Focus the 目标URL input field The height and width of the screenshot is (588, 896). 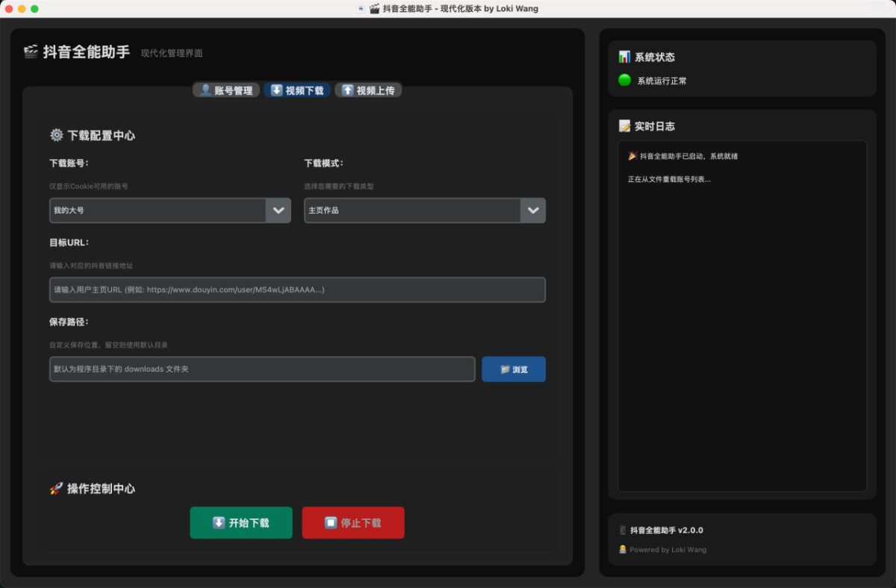coord(297,290)
